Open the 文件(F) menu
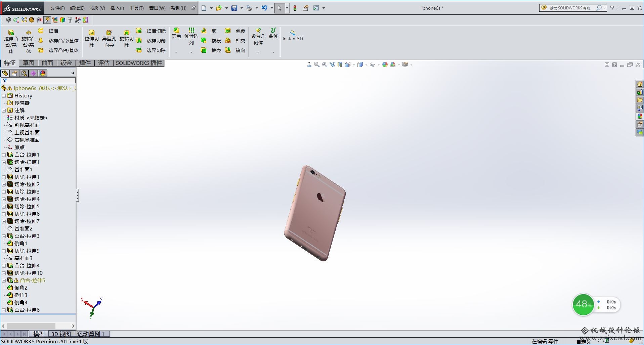The height and width of the screenshot is (345, 644). pyautogui.click(x=57, y=8)
